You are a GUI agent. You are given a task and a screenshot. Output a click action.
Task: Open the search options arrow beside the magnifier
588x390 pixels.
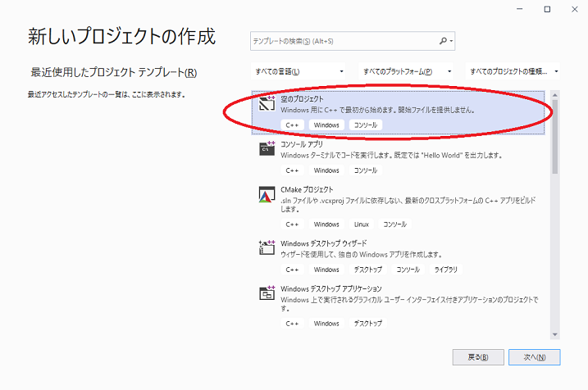coord(452,41)
